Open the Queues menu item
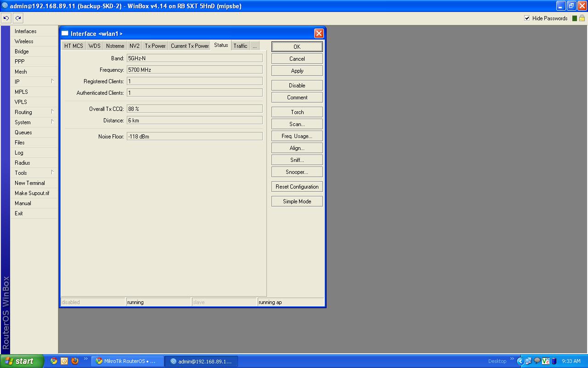The height and width of the screenshot is (368, 588). (34, 132)
